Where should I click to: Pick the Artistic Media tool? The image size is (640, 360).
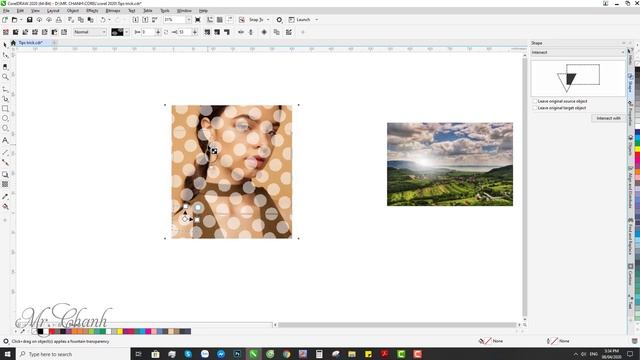[x=5, y=99]
